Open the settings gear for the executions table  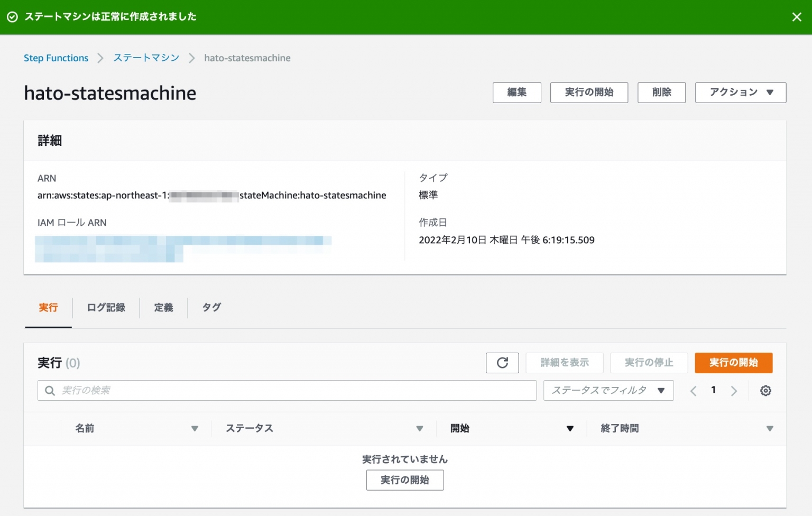tap(765, 390)
